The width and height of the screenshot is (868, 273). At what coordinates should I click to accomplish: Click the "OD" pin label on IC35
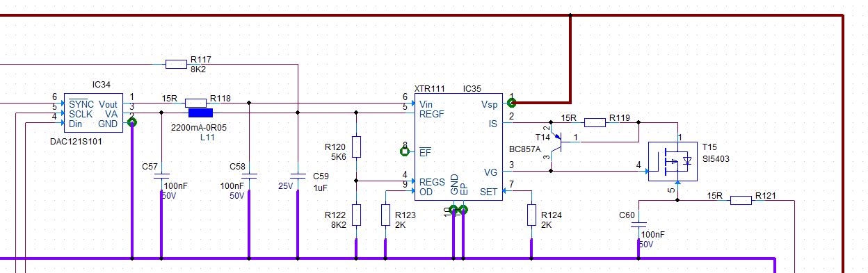(426, 192)
